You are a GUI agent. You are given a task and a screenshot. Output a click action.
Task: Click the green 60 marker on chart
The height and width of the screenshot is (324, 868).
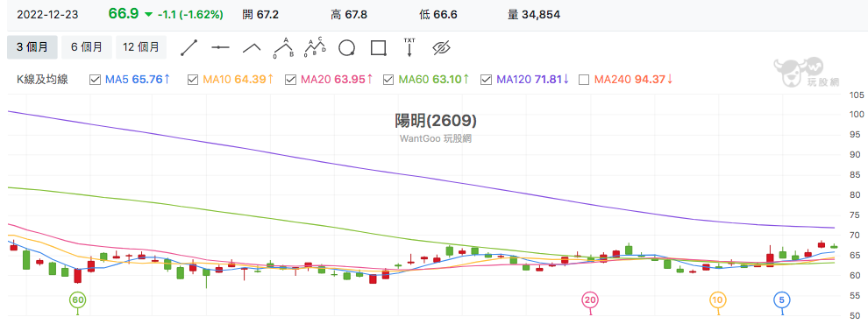tap(77, 300)
